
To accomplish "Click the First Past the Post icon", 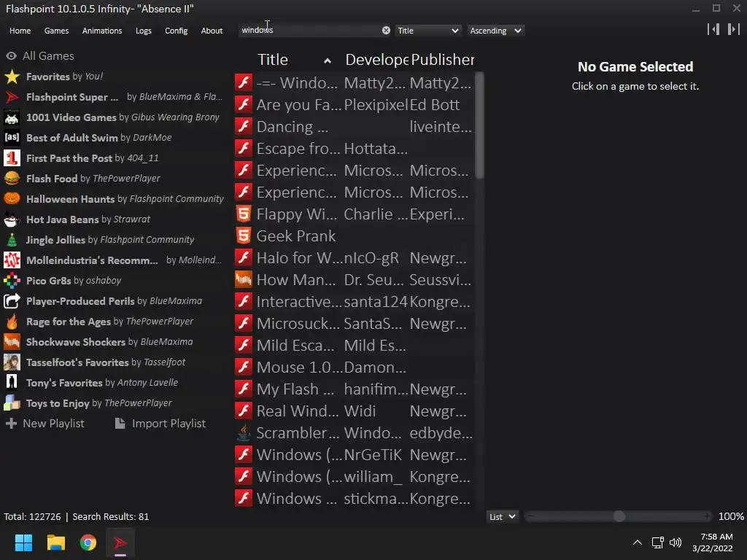I will (x=12, y=158).
